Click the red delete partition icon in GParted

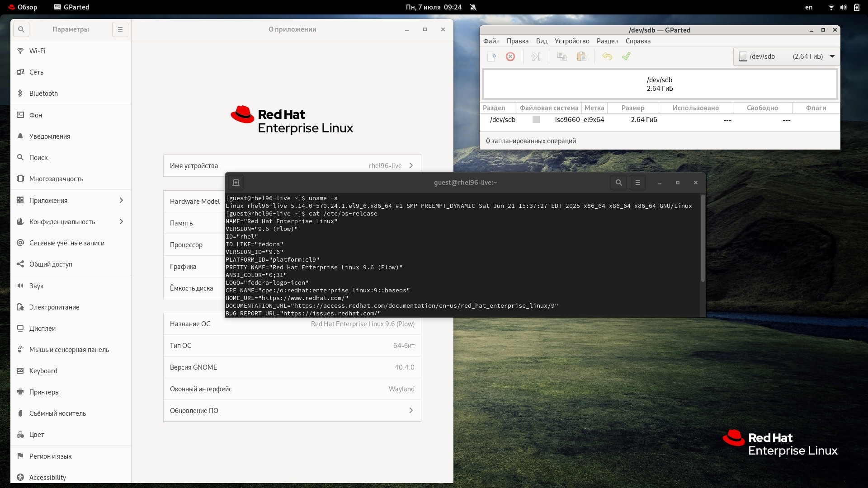[x=510, y=56]
